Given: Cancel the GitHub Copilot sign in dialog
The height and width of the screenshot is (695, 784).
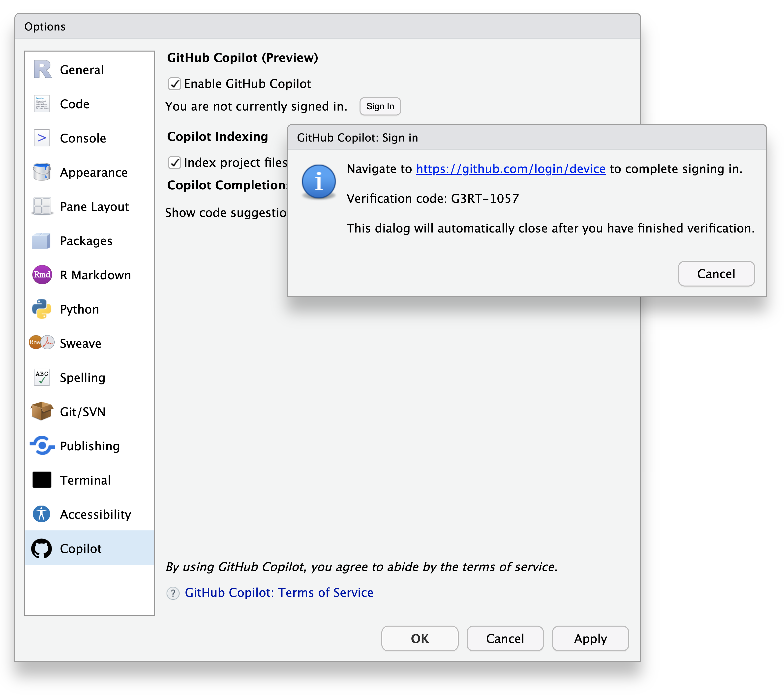Looking at the screenshot, I should tap(716, 274).
